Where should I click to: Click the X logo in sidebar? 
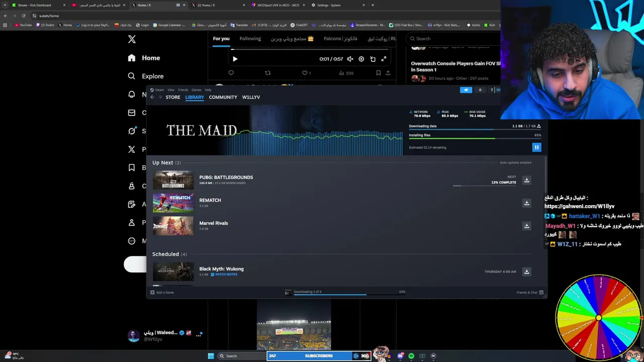pos(132,39)
